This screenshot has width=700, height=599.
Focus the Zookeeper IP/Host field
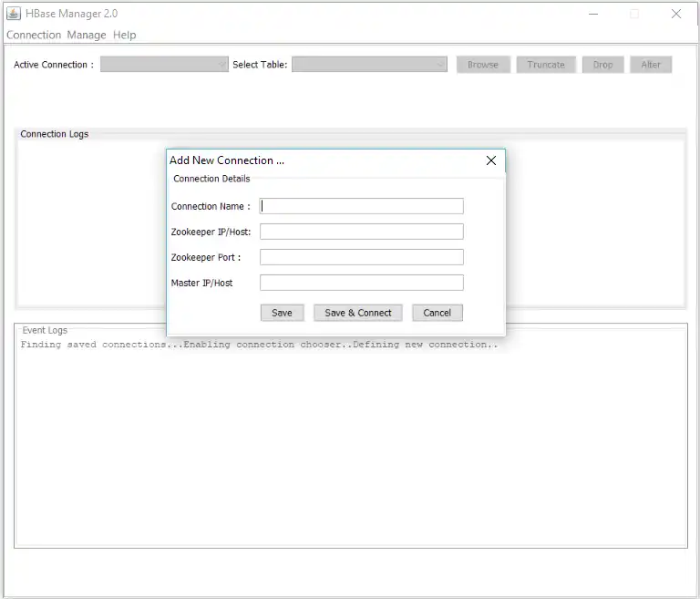point(362,232)
